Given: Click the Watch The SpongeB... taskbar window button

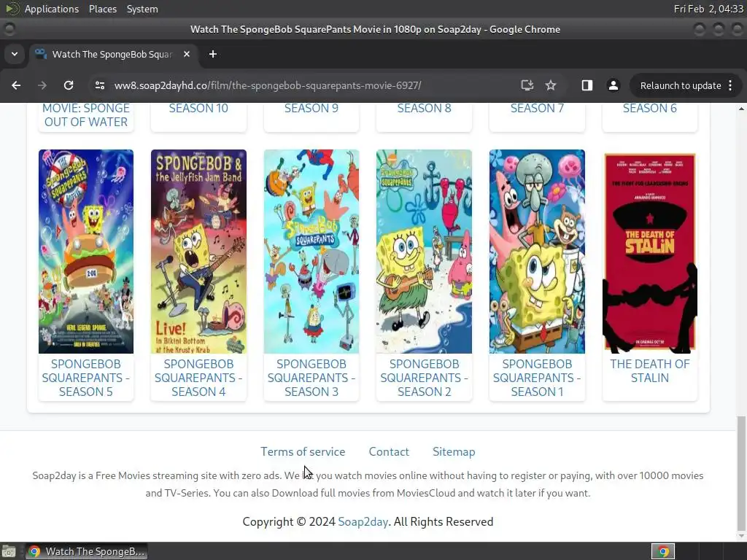Looking at the screenshot, I should pos(86,551).
